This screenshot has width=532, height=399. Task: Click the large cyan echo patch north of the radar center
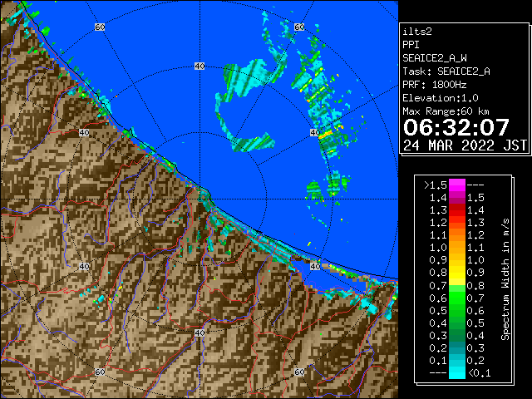coord(249,80)
